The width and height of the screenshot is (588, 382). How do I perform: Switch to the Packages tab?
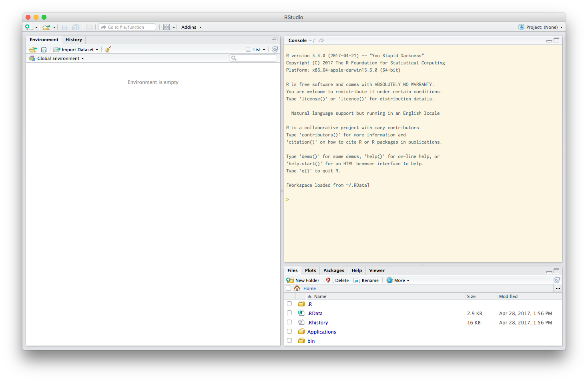click(x=334, y=270)
